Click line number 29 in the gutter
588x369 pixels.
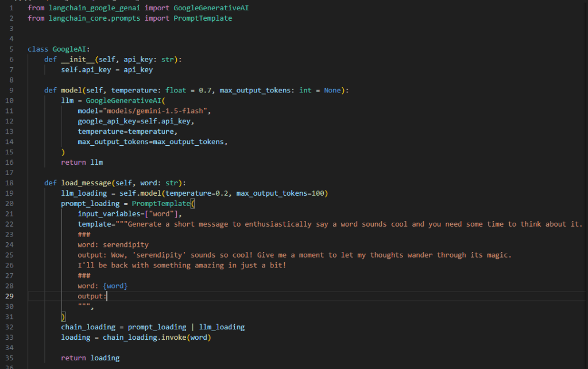point(11,296)
